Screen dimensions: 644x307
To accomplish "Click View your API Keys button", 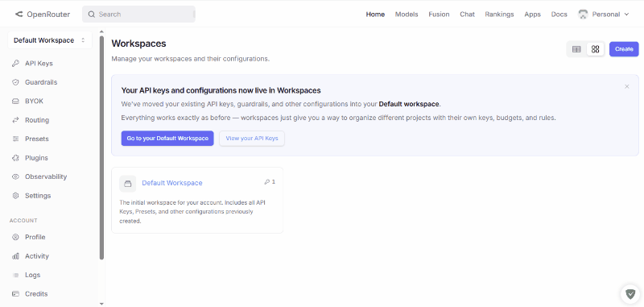I will click(x=252, y=139).
